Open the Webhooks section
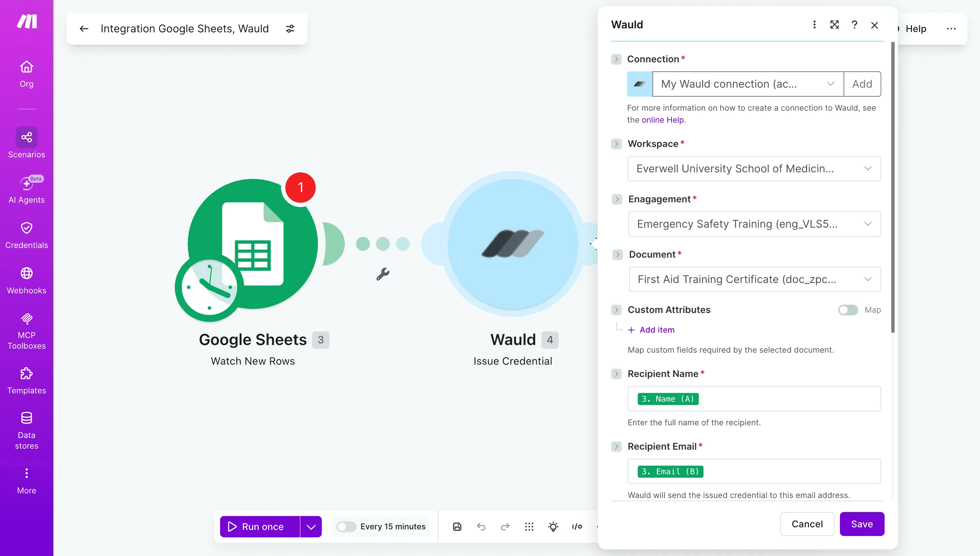The image size is (980, 556). coord(26,281)
